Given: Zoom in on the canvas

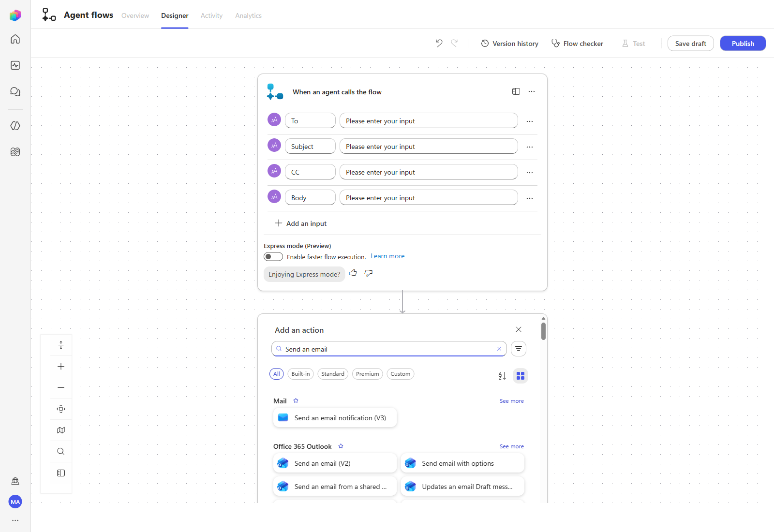Looking at the screenshot, I should point(61,366).
